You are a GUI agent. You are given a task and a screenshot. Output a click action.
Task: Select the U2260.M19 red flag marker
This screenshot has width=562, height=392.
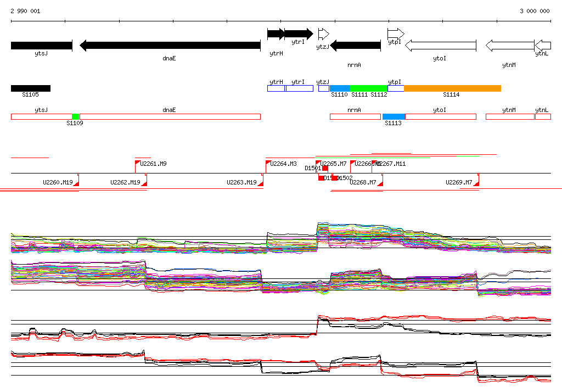76,183
